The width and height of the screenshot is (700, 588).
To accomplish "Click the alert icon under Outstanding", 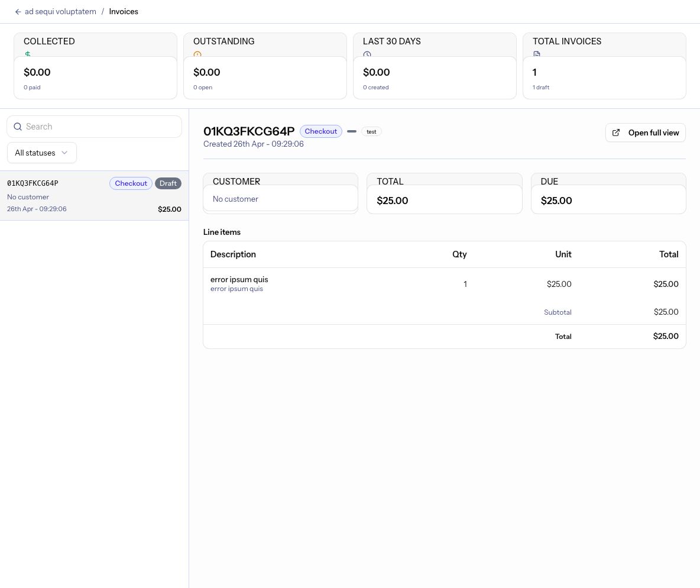I will tap(197, 54).
